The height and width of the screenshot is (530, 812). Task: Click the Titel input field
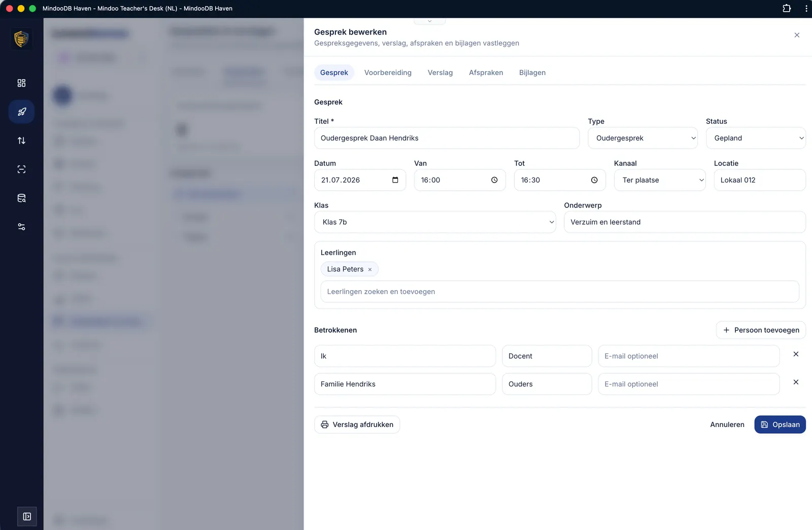click(447, 138)
